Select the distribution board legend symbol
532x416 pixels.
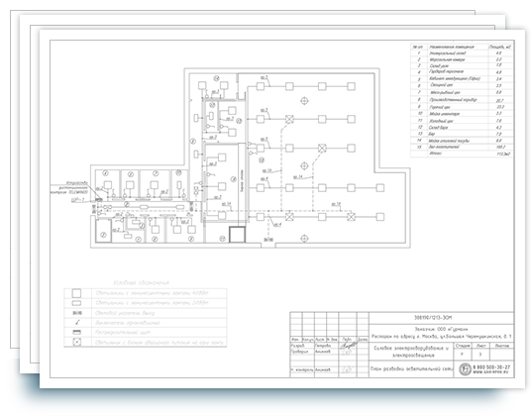tap(77, 332)
